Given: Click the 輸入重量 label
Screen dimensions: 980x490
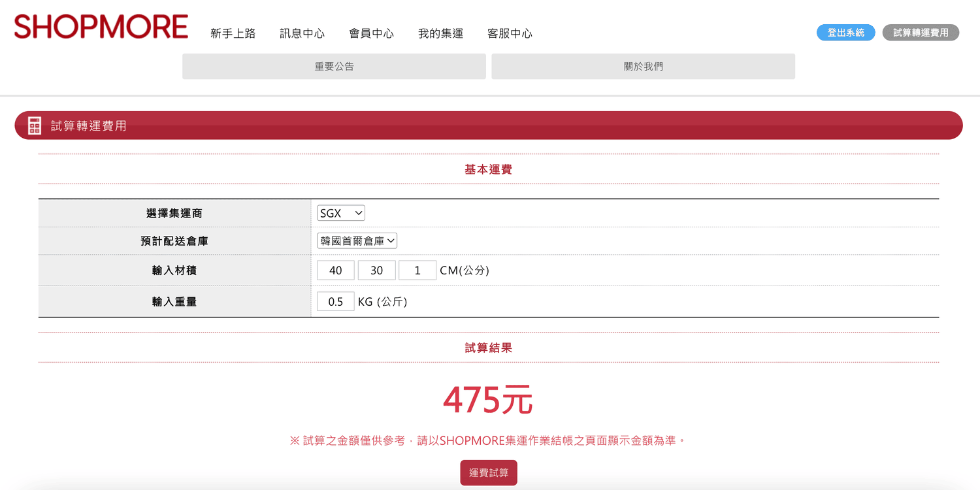Looking at the screenshot, I should (x=174, y=302).
